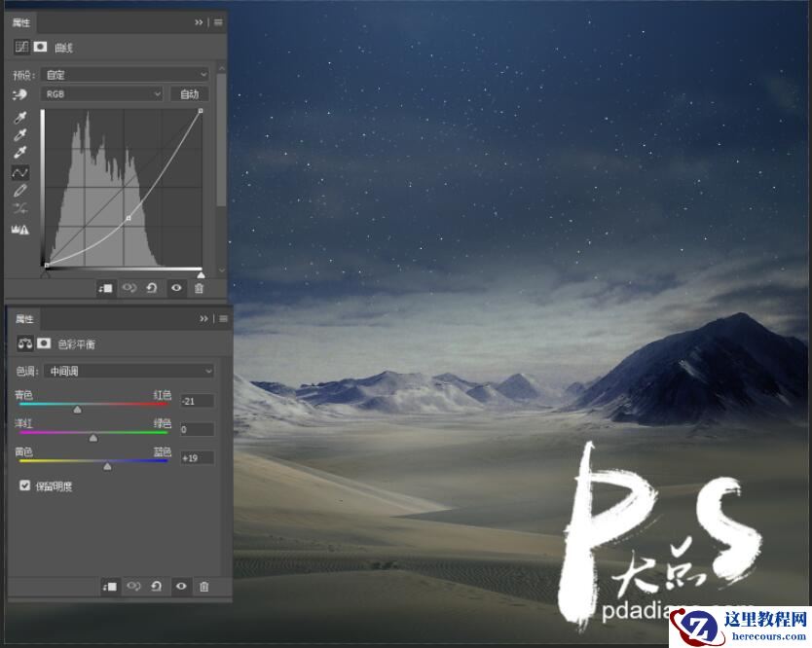Click the 自动 Auto button in Curves
Screen dimensions: 812x648
[190, 93]
